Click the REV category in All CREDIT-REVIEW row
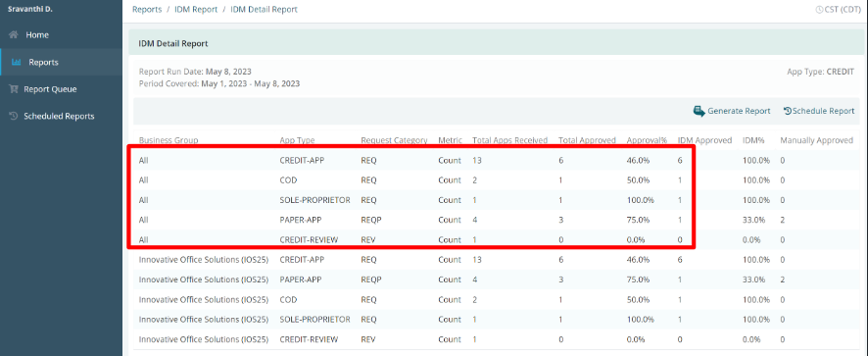Image resolution: width=868 pixels, height=356 pixels. pos(368,240)
